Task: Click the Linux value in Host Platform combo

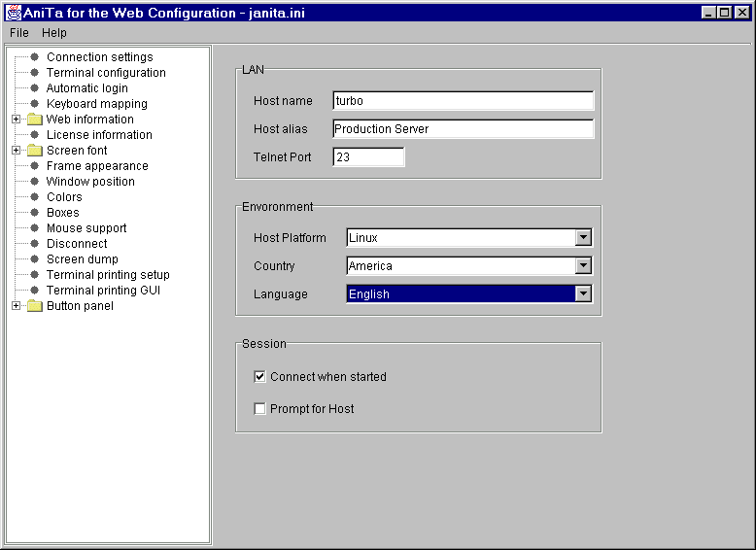Action: [363, 238]
